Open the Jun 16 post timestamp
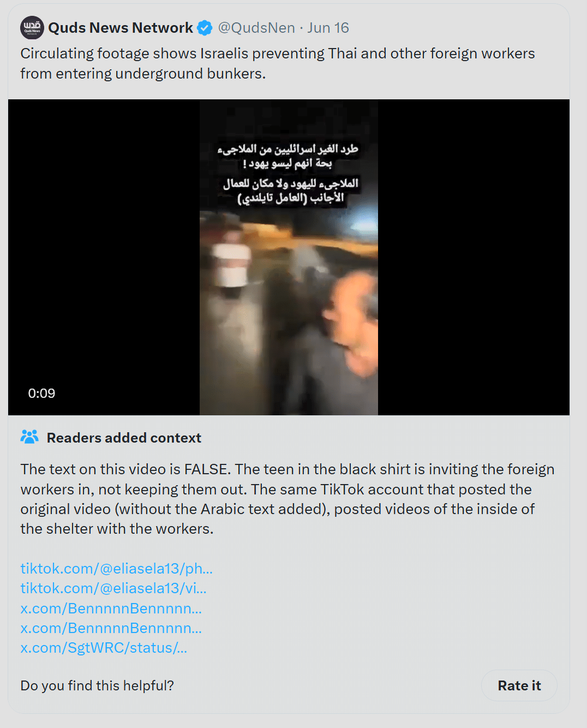 pyautogui.click(x=328, y=28)
